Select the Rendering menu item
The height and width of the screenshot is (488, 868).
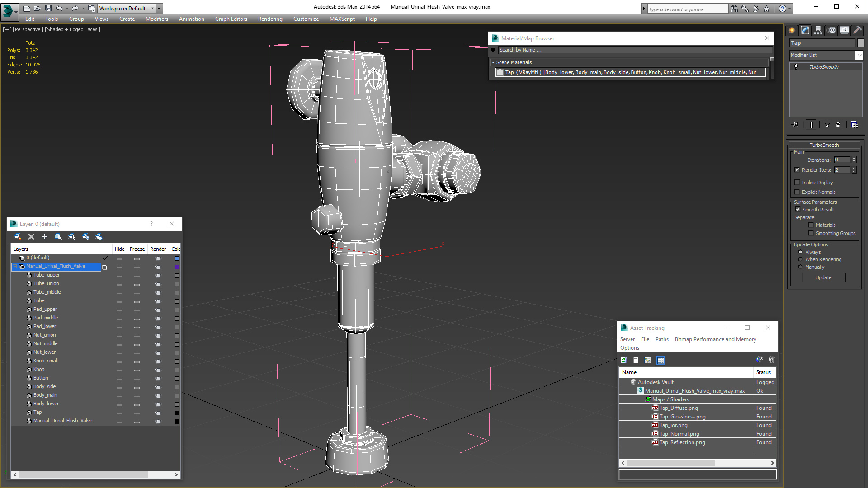270,19
